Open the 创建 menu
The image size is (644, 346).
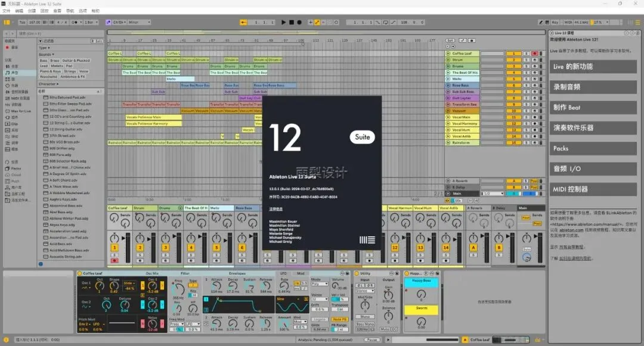pyautogui.click(x=32, y=11)
